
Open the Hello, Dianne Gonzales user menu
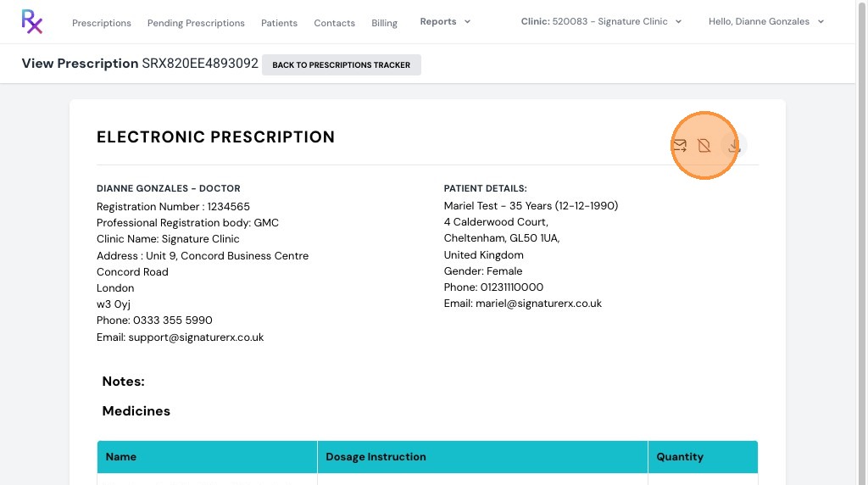click(766, 21)
